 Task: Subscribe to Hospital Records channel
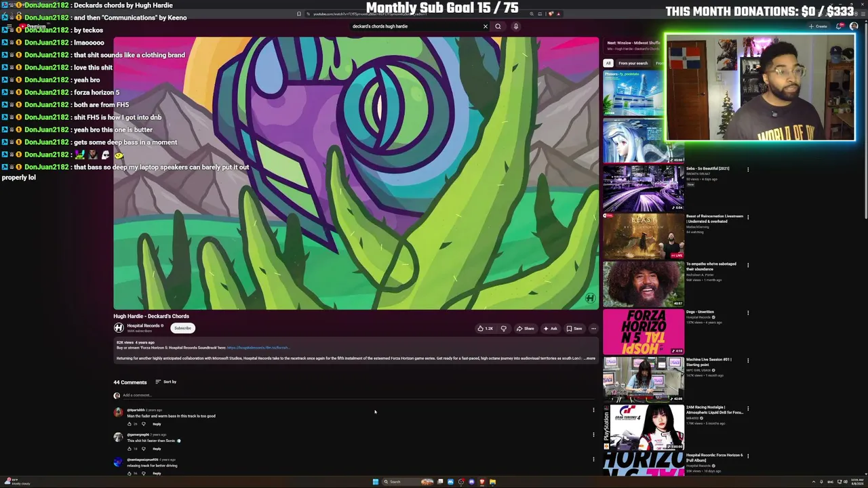[x=182, y=328]
